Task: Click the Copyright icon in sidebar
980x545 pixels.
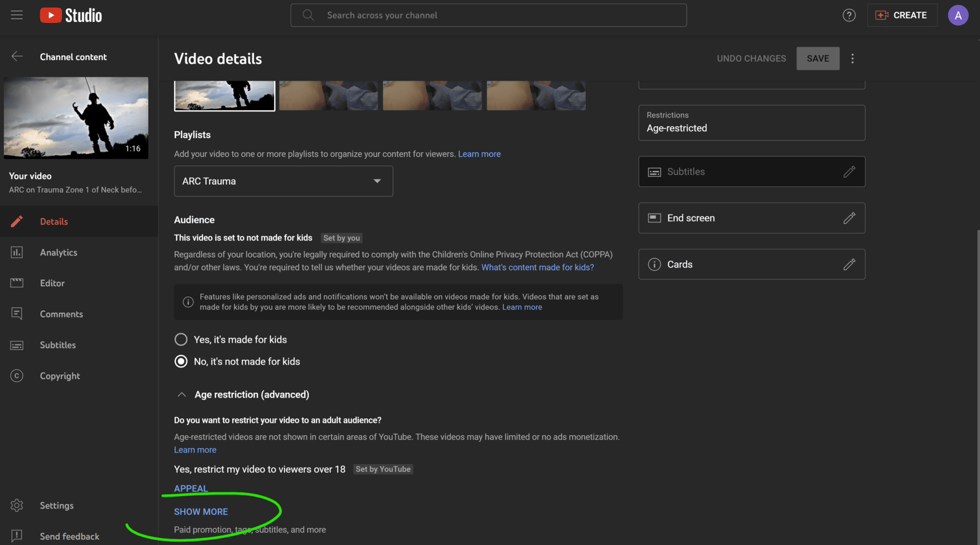Action: coord(17,376)
